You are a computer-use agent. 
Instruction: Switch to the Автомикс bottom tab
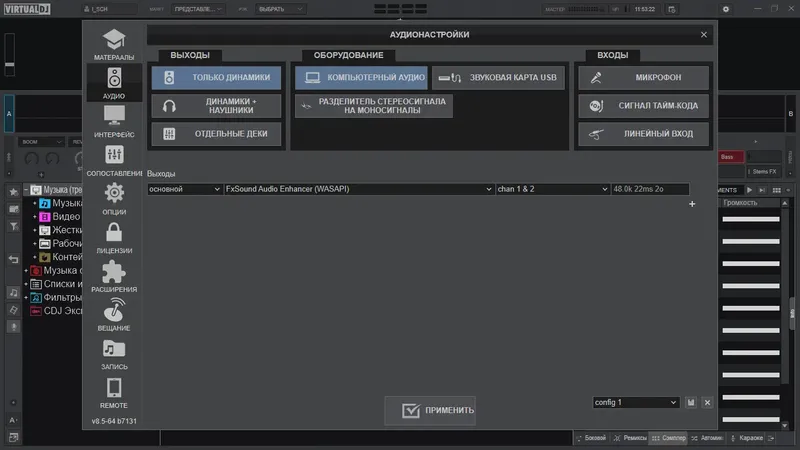707,438
